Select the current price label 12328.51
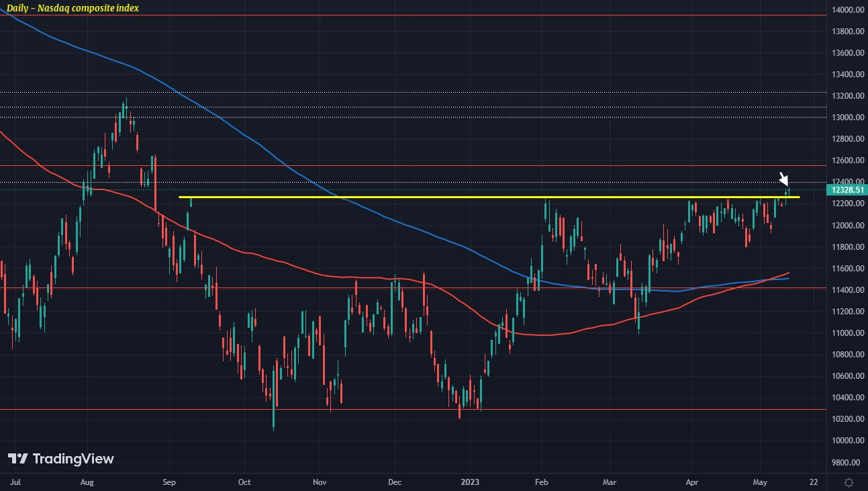 point(848,190)
